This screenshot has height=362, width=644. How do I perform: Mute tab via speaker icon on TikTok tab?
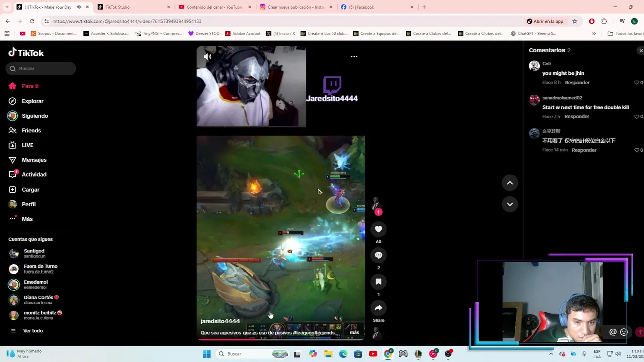pyautogui.click(x=78, y=7)
